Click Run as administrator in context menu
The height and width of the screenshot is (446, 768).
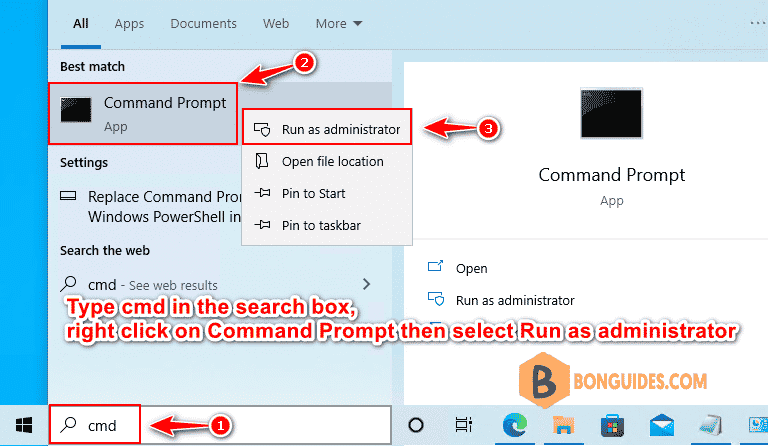click(x=327, y=129)
